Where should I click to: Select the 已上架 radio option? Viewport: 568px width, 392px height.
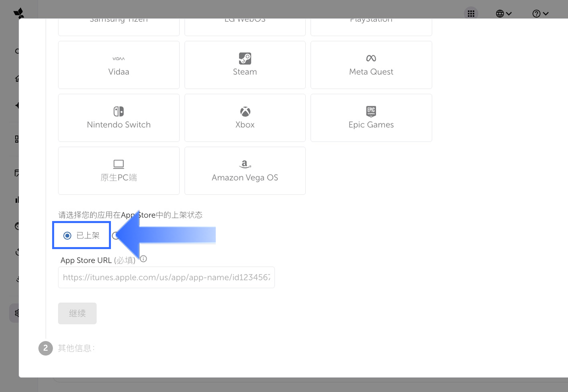click(x=67, y=236)
